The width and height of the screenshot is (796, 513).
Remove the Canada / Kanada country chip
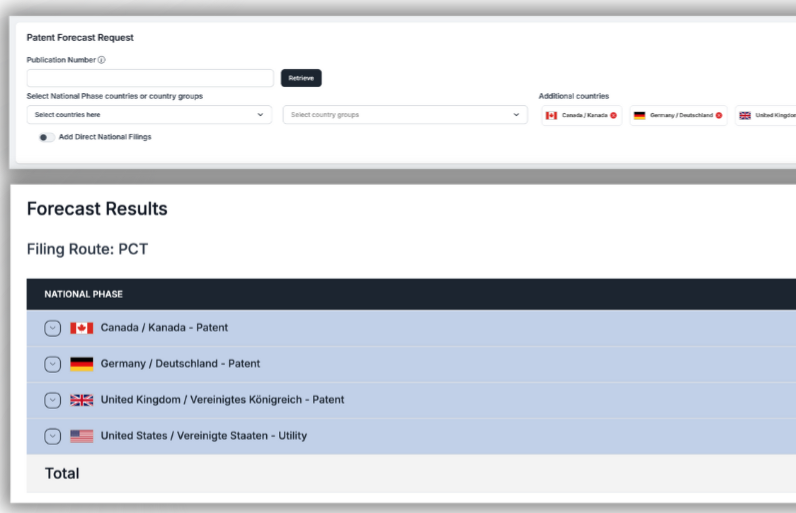pos(613,115)
